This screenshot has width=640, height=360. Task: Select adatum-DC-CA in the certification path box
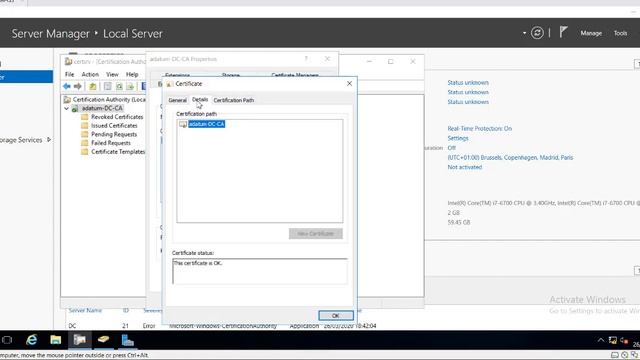[x=207, y=124]
